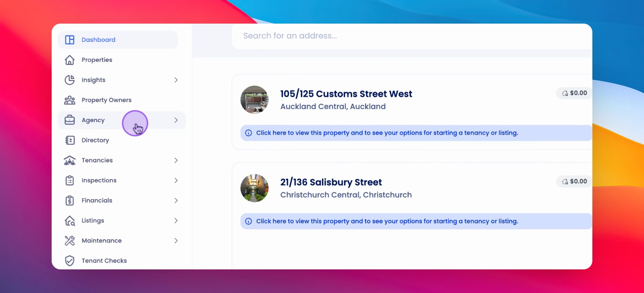Click balance icon on Customs Street card

[x=565, y=93]
